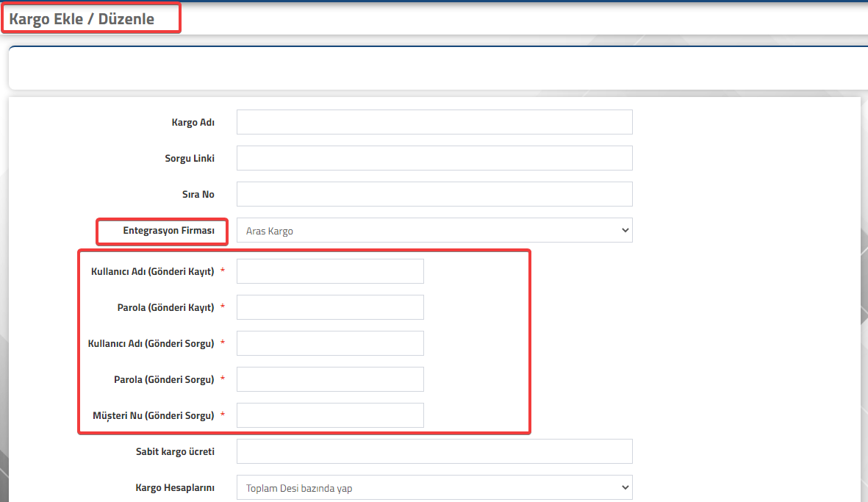The height and width of the screenshot is (502, 868).
Task: Click the Kullanıcı Adı (Gönderi Sorgu) field
Action: click(x=331, y=343)
